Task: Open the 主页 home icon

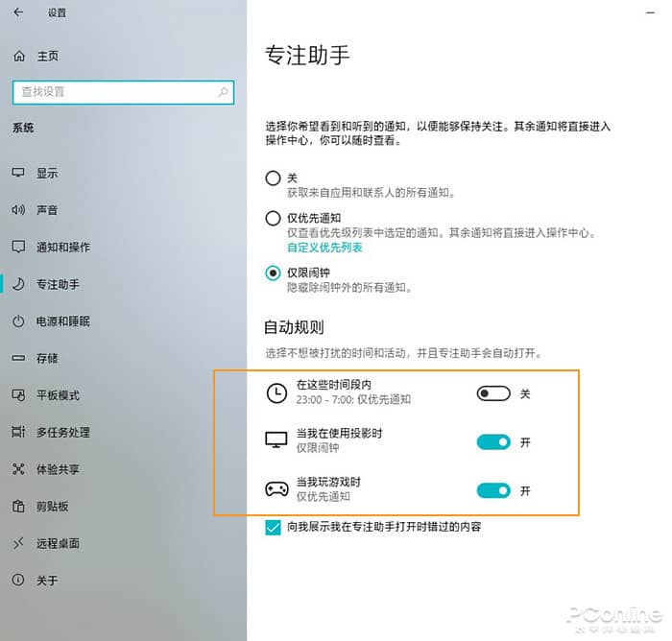Action: click(x=19, y=56)
